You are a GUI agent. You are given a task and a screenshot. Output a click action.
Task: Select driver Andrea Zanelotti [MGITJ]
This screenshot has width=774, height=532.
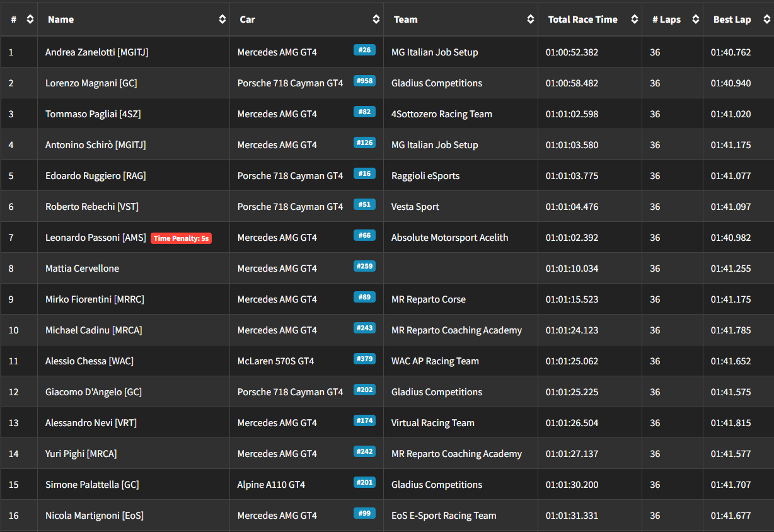tap(97, 52)
